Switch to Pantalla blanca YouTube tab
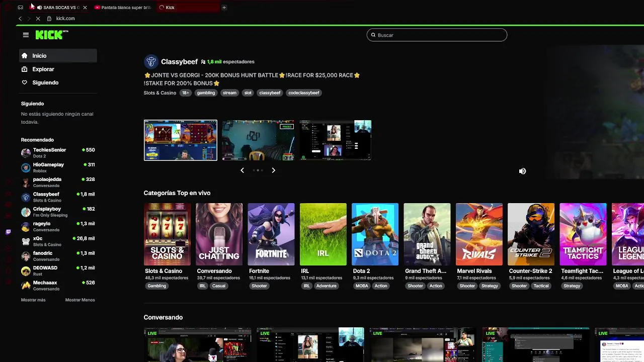Screen dimensions: 644x362 [123, 8]
